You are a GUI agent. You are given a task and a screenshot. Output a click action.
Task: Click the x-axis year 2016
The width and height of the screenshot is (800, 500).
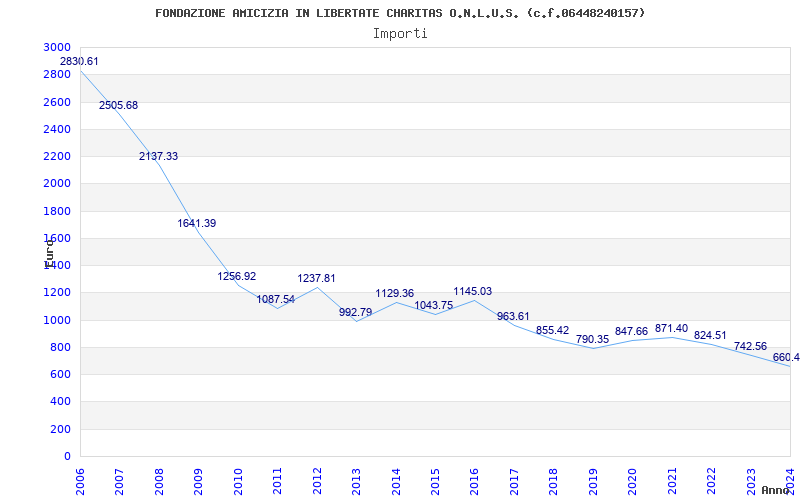474,482
